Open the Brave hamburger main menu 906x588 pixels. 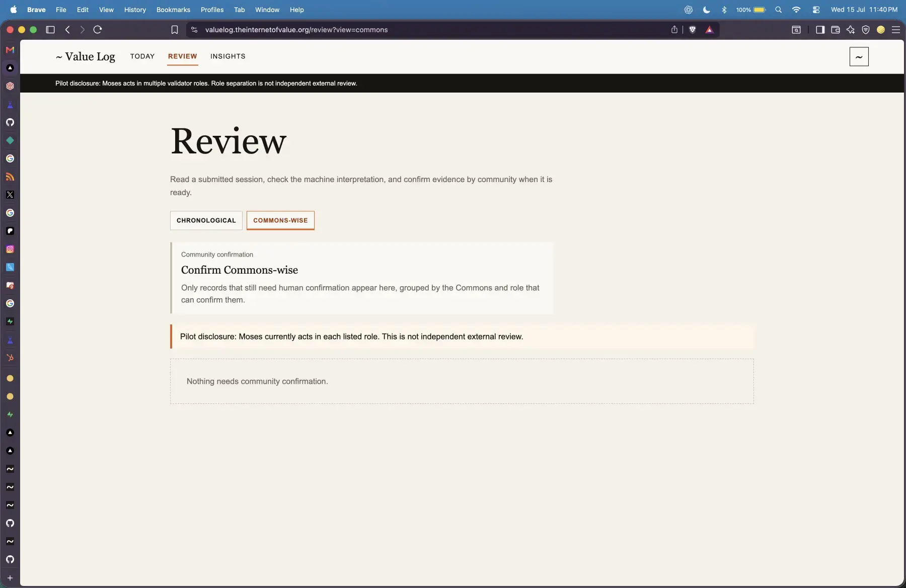pos(896,30)
